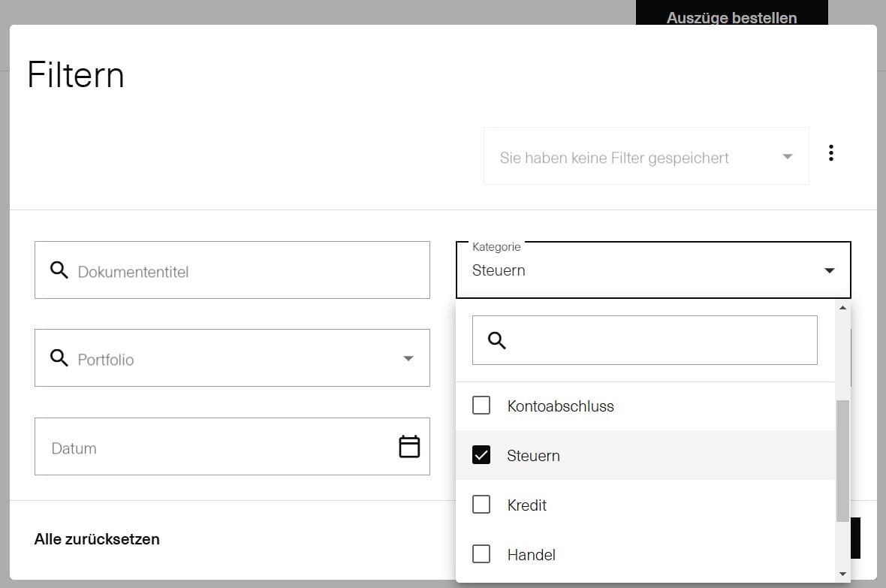Viewport: 886px width, 588px height.
Task: Select the Handel entry in category list
Action: (x=532, y=555)
